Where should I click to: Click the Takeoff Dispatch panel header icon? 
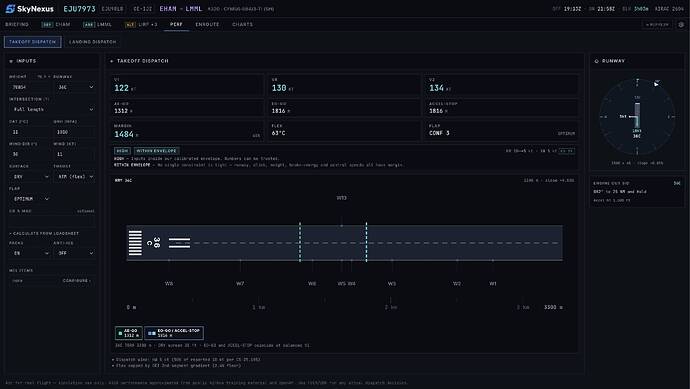click(x=112, y=61)
